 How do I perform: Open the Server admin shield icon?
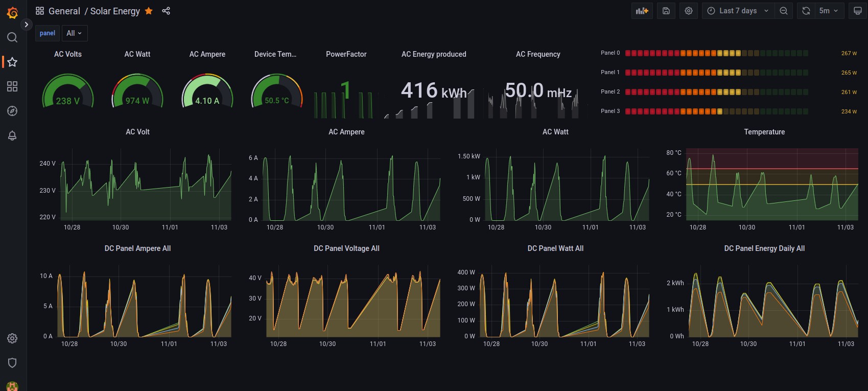12,362
